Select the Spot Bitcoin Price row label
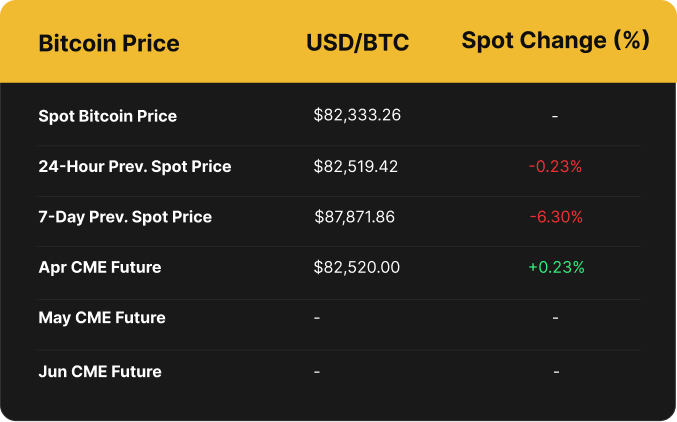 (x=107, y=116)
